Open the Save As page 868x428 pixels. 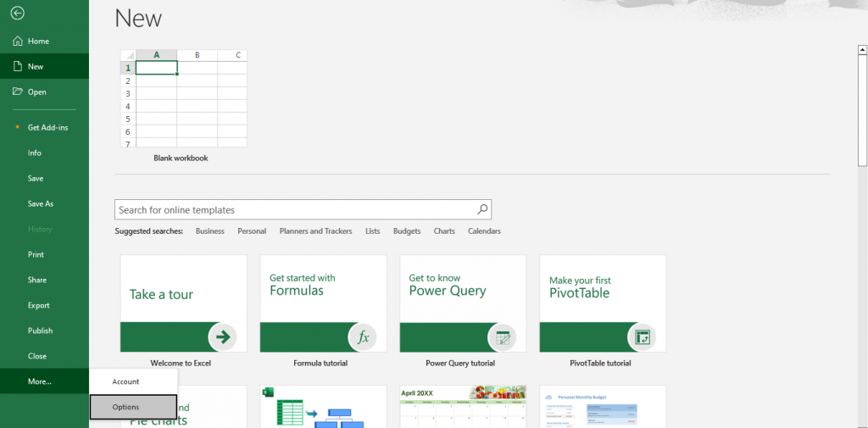(x=40, y=203)
